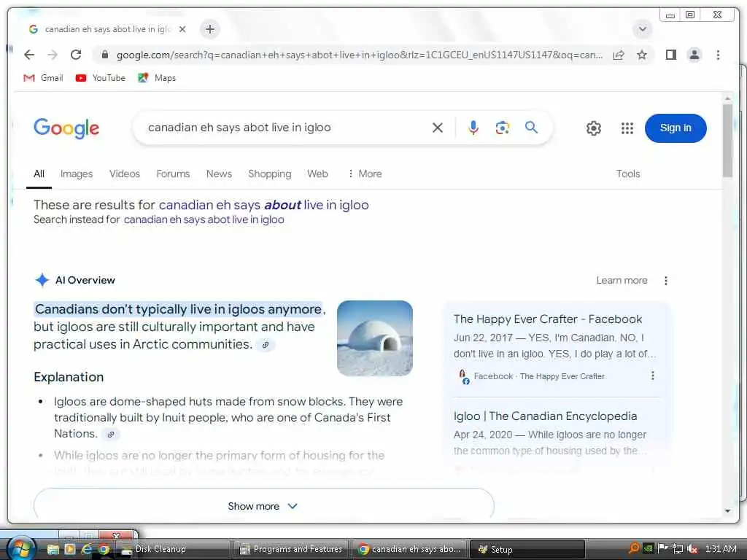The image size is (747, 560).
Task: Click the 1:31 AM clock
Action: point(720,548)
